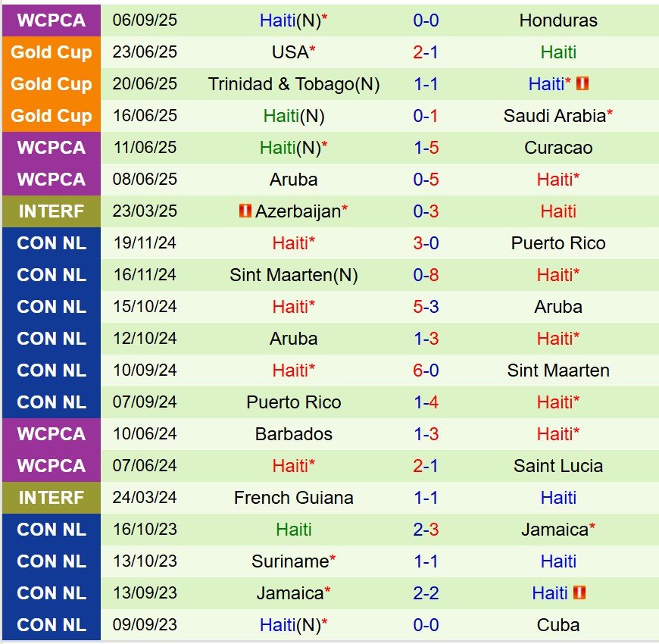Click the 0-8 score against Sint Maarten
This screenshot has height=644, width=659.
tap(426, 275)
